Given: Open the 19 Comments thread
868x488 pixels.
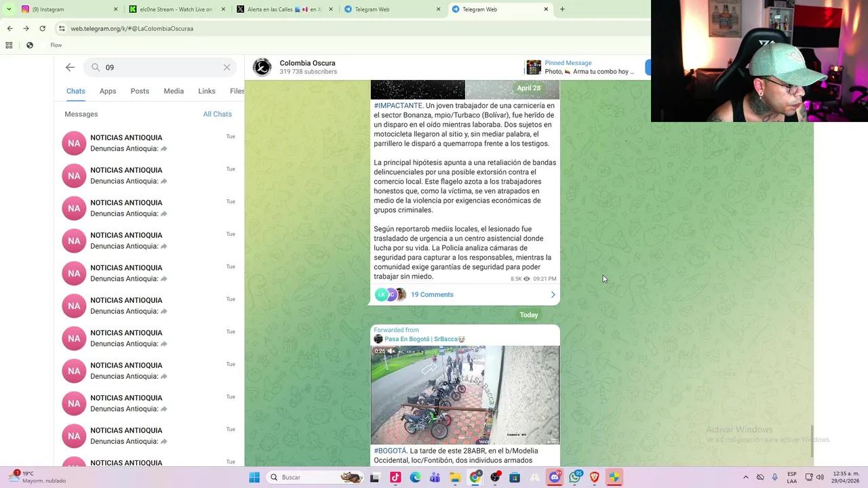Looking at the screenshot, I should point(432,294).
